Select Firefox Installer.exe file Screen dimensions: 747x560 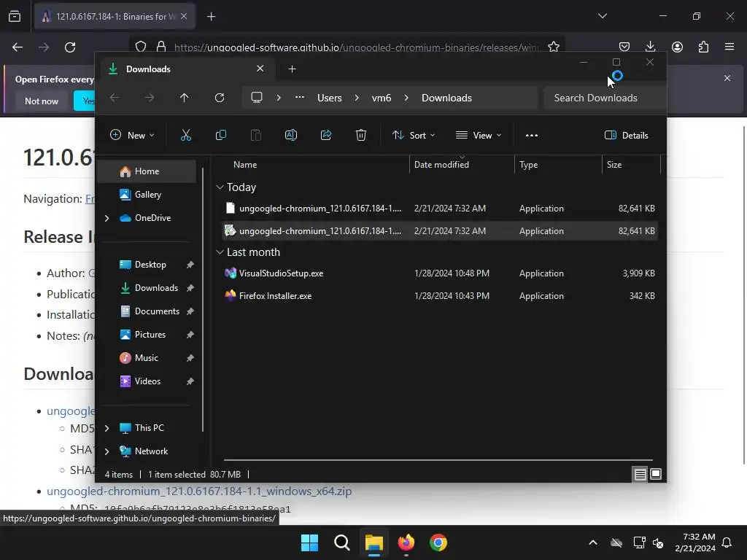(440, 296)
